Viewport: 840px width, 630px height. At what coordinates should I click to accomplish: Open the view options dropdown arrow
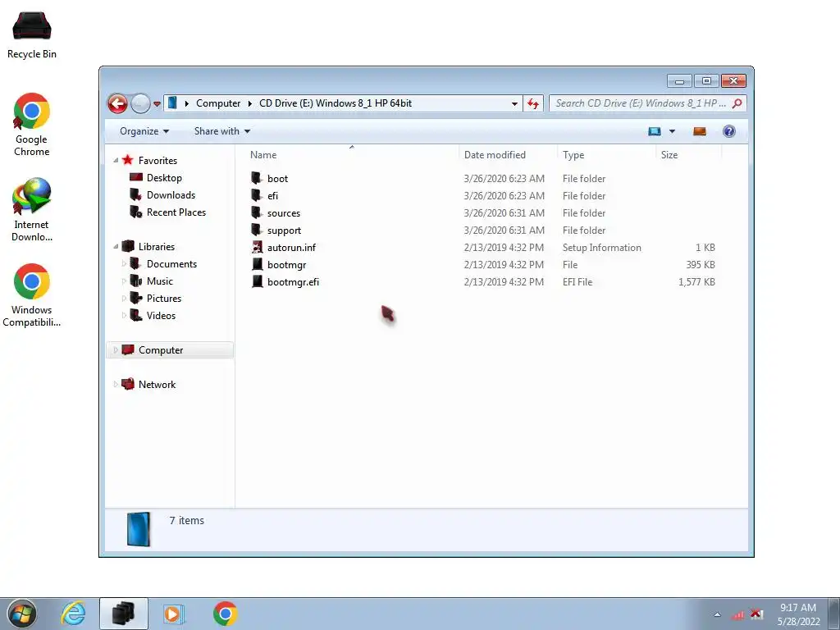673,131
